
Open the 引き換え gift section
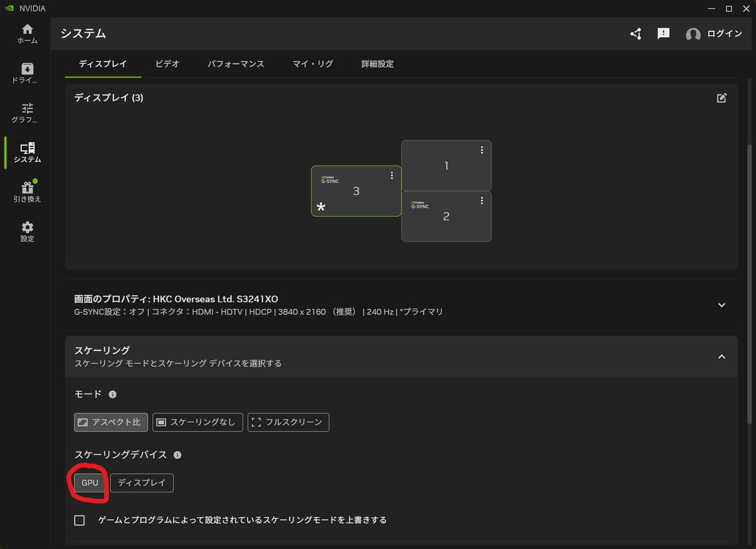27,192
